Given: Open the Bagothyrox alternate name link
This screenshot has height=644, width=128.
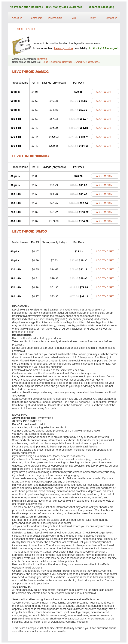Looking at the screenshot, I should click(x=55, y=62).
